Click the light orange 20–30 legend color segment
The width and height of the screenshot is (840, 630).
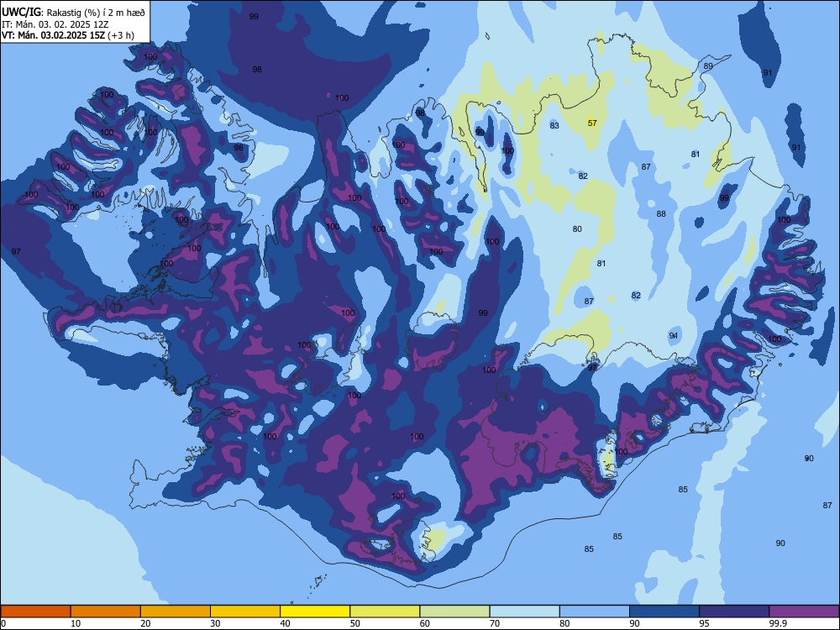[x=176, y=612]
